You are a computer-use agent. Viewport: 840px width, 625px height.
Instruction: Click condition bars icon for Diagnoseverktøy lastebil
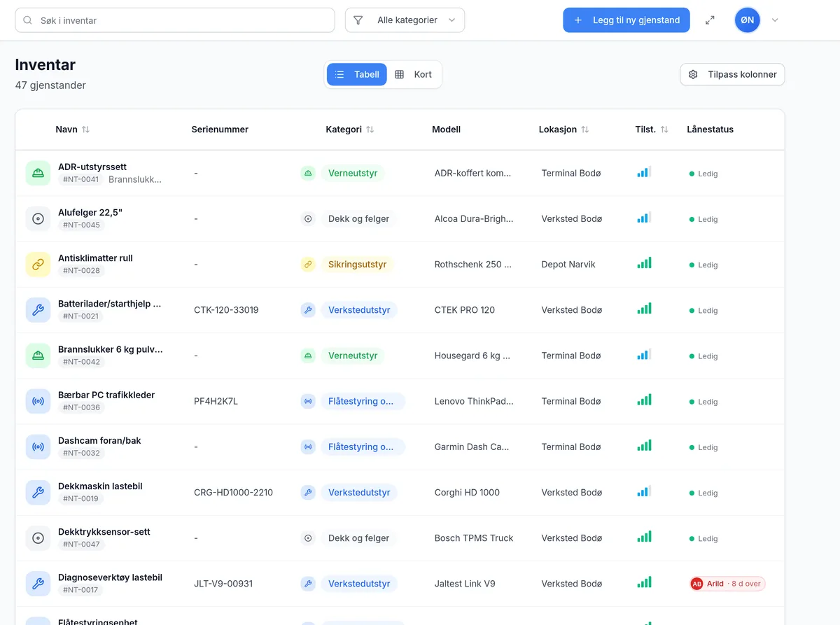pyautogui.click(x=644, y=582)
